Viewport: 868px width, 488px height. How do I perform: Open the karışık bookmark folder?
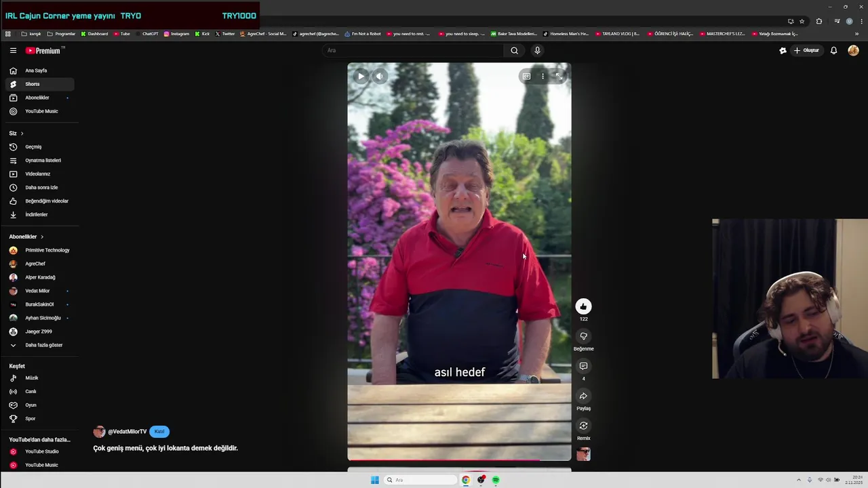[31, 34]
